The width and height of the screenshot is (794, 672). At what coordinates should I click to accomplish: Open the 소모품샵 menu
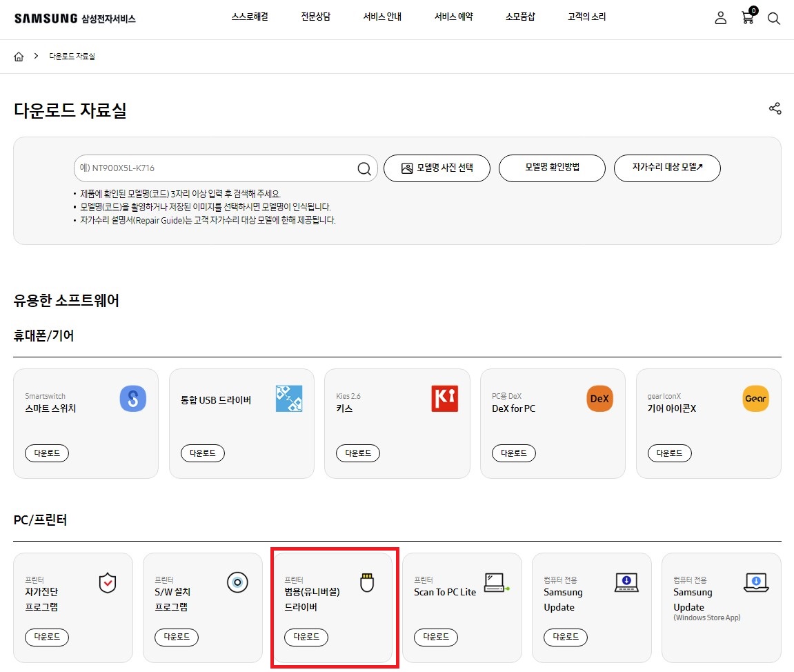coord(520,17)
